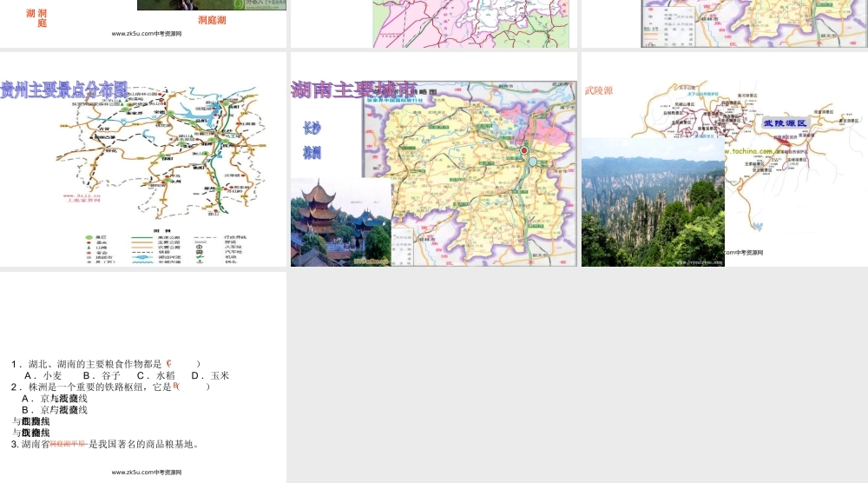Image resolution: width=868 pixels, height=483 pixels.
Task: Click answer option C. 水稻
Action: 156,375
